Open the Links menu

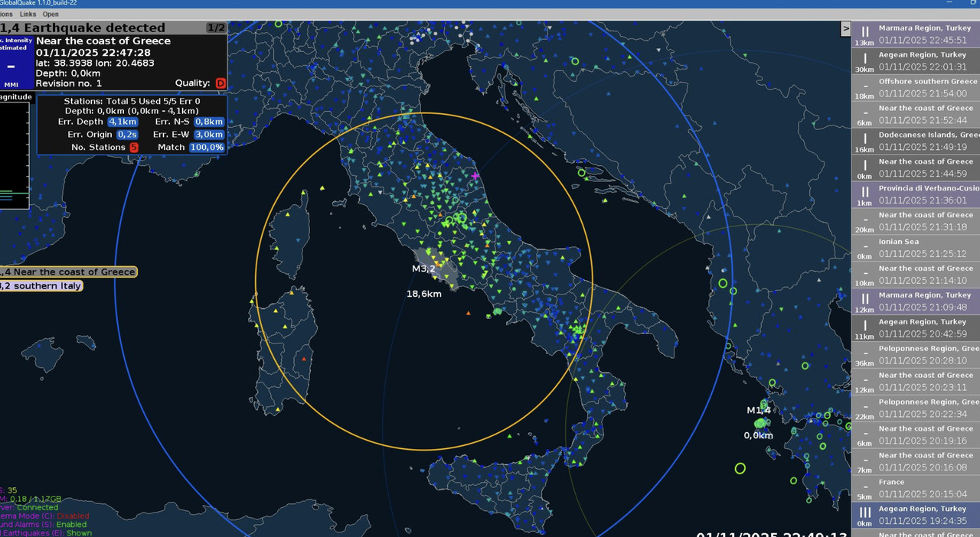pos(28,14)
